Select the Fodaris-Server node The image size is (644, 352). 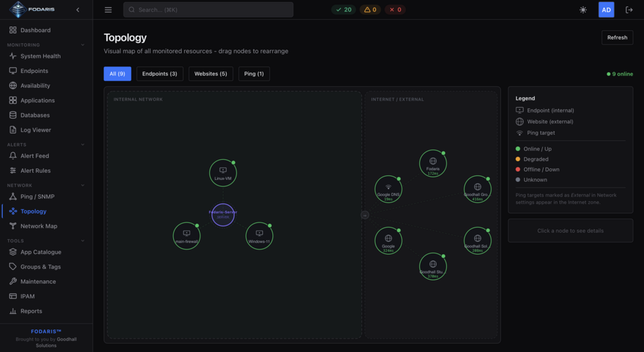click(223, 215)
